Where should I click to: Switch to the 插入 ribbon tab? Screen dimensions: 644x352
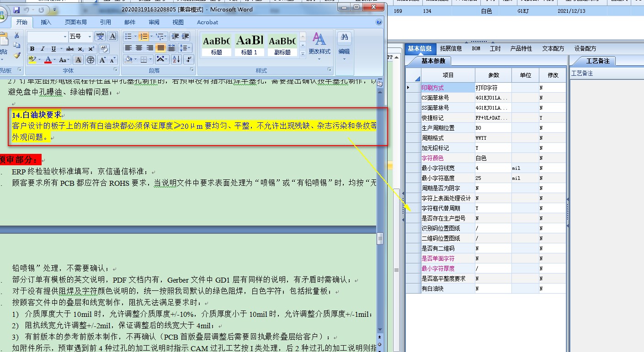46,22
